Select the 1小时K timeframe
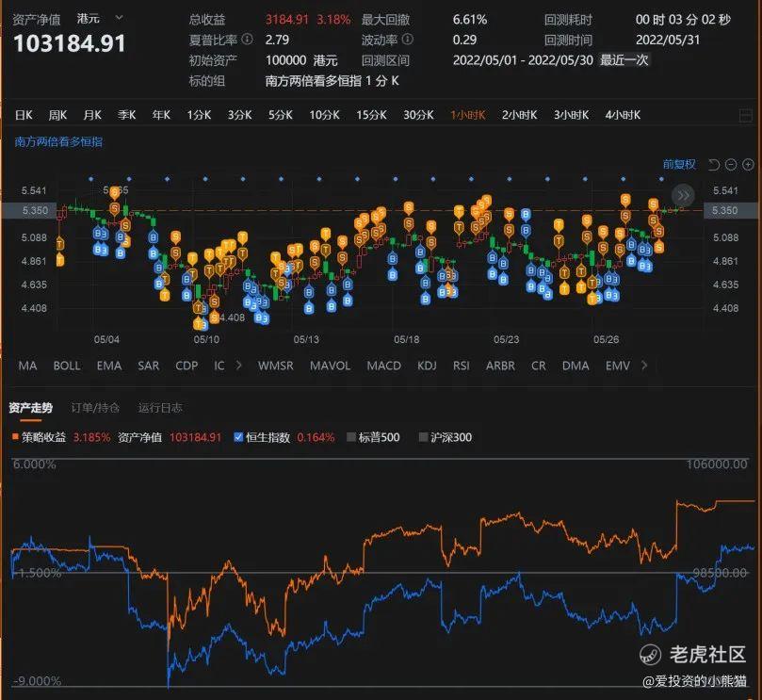This screenshot has width=762, height=700. pyautogui.click(x=468, y=115)
